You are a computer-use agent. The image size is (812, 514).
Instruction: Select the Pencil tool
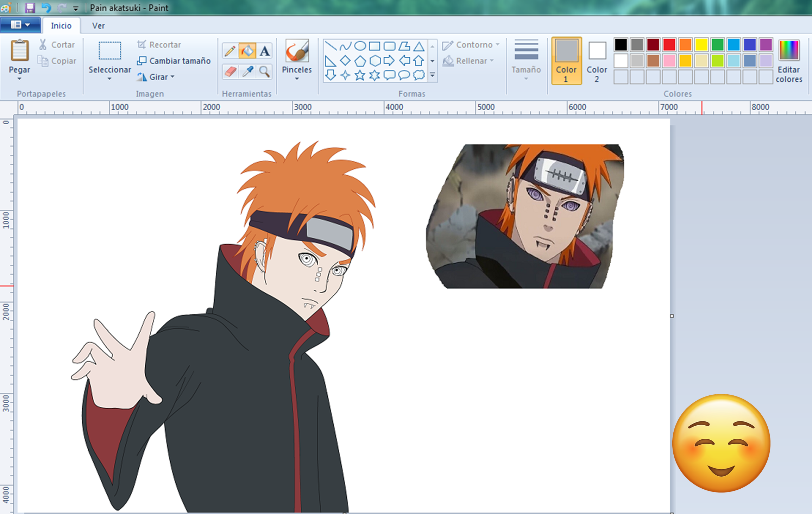(230, 51)
